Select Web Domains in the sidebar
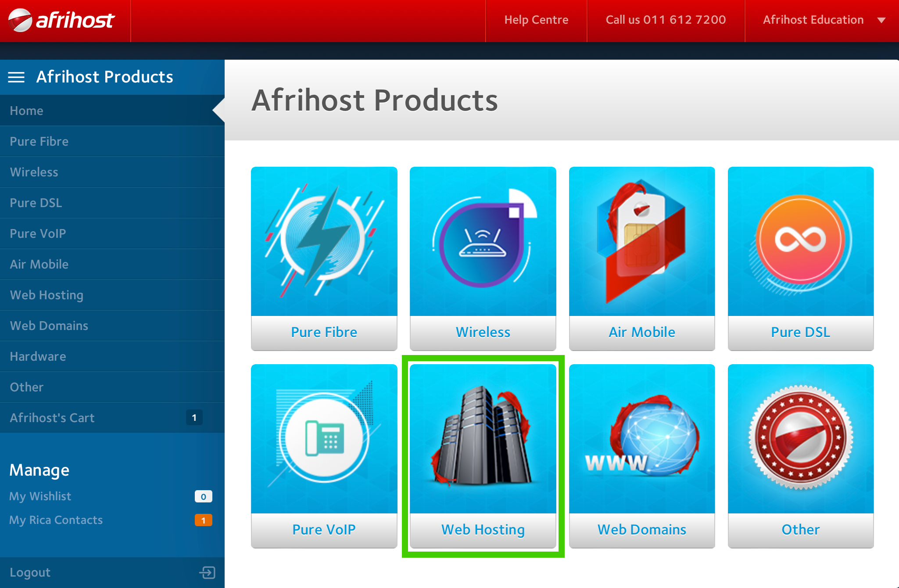The image size is (899, 588). pyautogui.click(x=49, y=326)
